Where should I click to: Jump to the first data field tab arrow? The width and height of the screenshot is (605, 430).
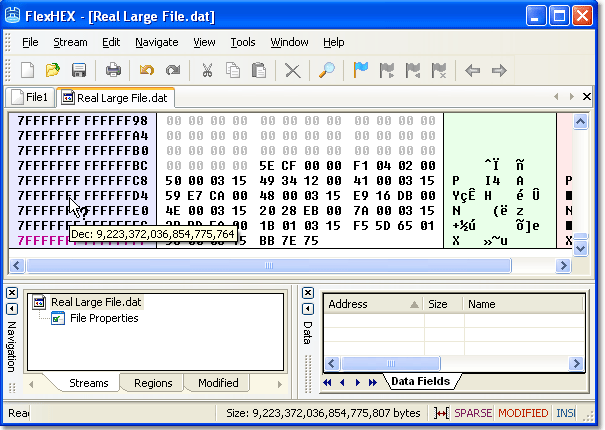click(x=328, y=383)
